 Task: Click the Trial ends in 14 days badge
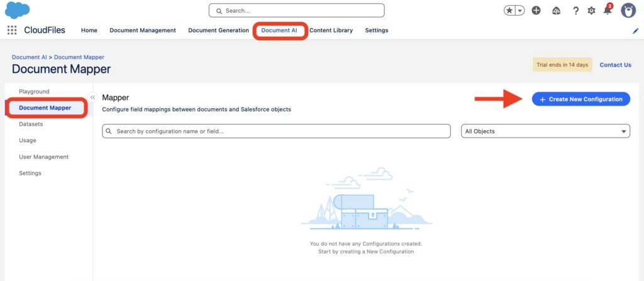[x=562, y=65]
